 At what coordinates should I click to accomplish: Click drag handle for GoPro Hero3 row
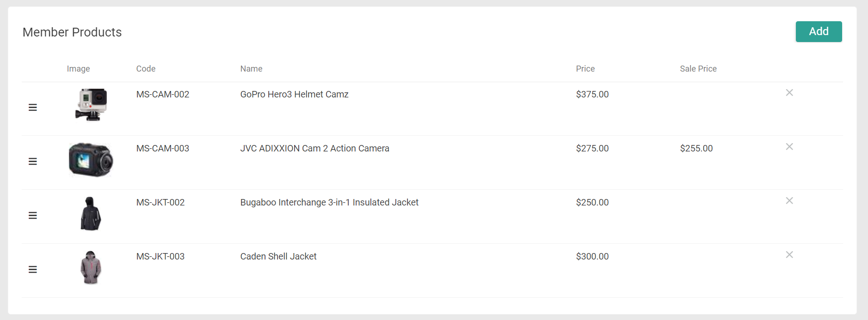click(x=33, y=108)
